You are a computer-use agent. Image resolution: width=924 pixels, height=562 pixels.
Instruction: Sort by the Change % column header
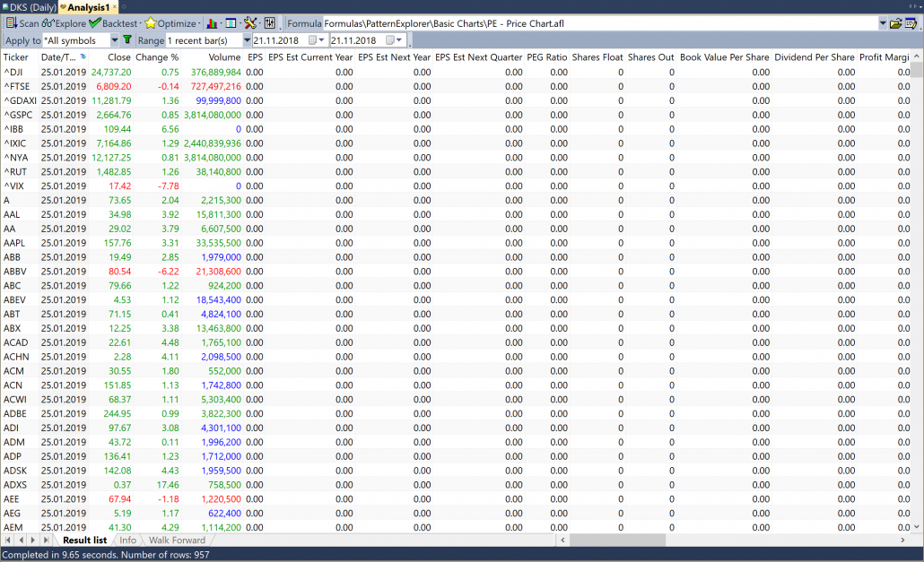coord(157,57)
